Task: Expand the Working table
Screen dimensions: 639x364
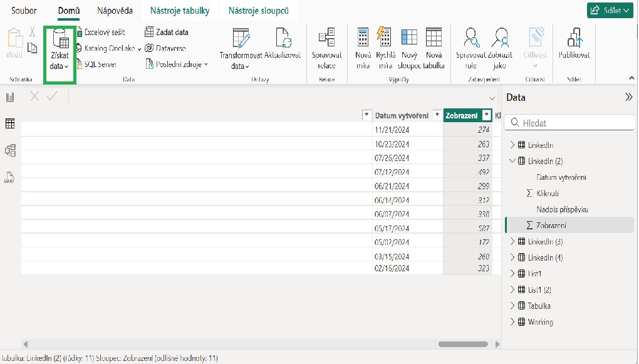Action: coord(512,321)
